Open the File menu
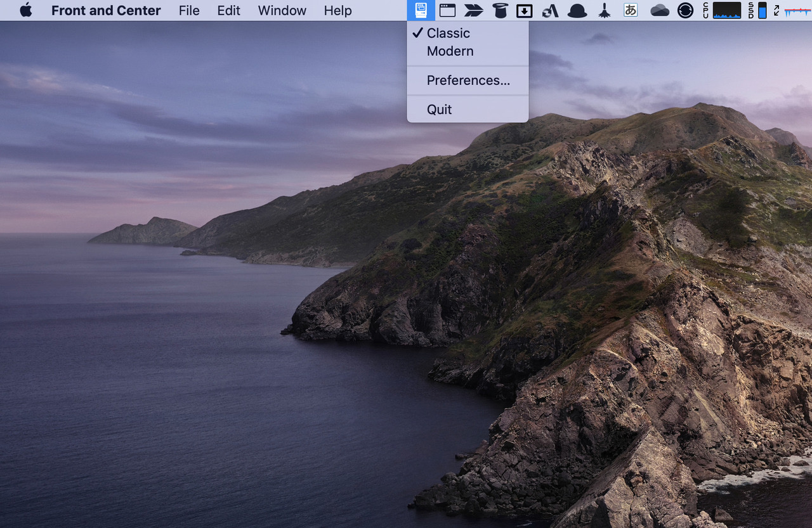 189,11
